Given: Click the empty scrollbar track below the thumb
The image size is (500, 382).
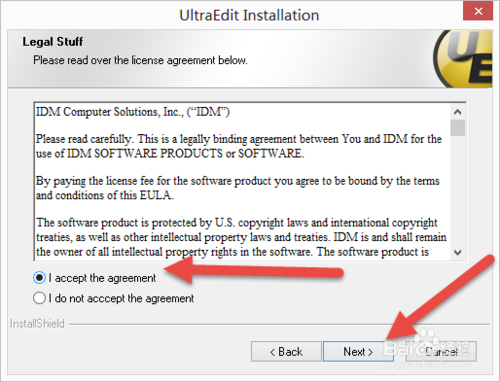Looking at the screenshot, I should point(458,190).
